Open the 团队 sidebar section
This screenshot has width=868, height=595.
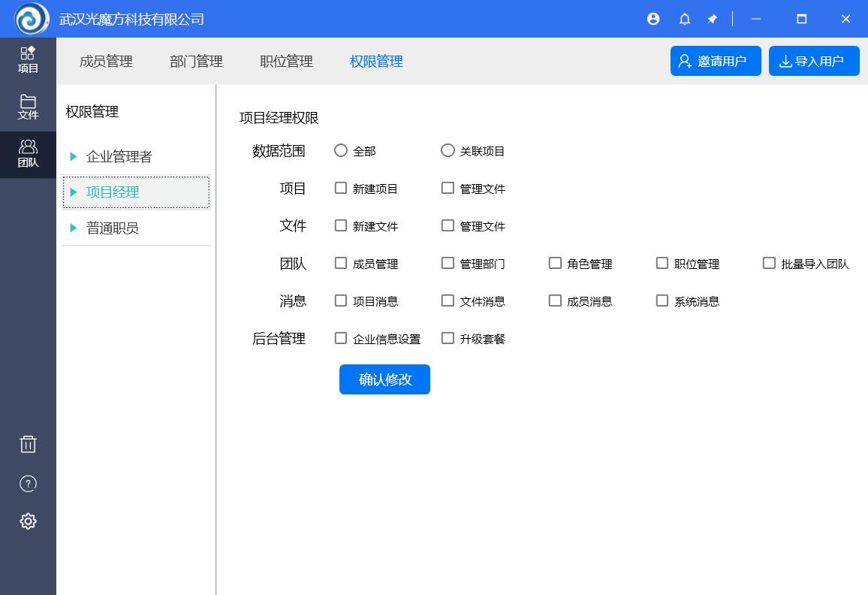click(x=28, y=155)
